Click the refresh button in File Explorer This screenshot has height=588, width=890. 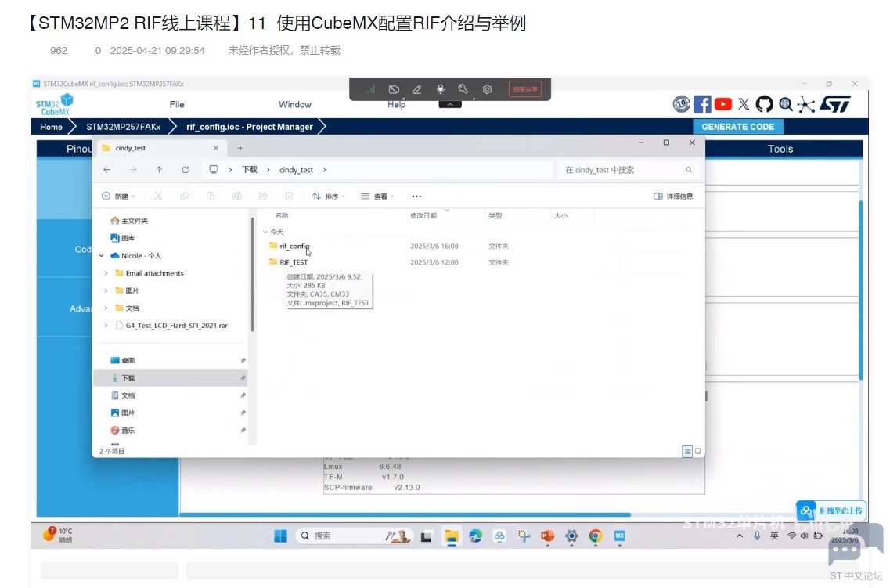tap(186, 170)
